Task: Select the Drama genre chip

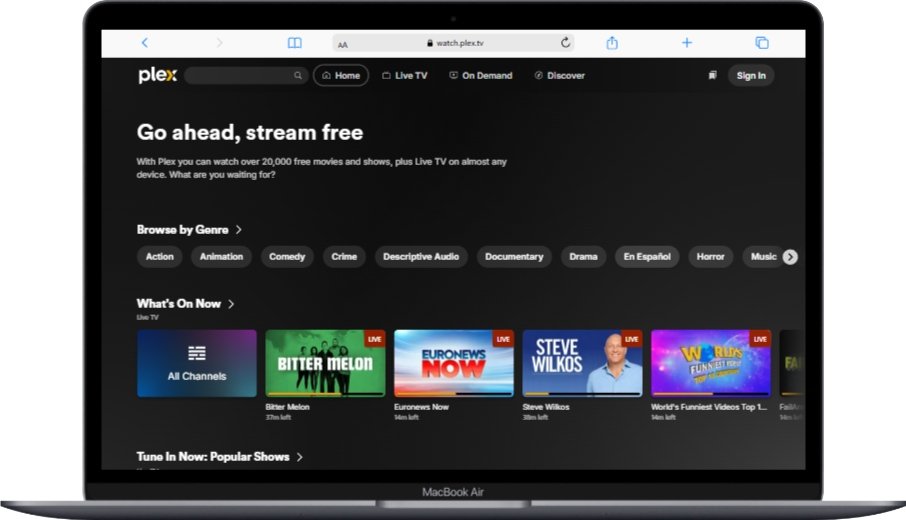Action: (584, 257)
